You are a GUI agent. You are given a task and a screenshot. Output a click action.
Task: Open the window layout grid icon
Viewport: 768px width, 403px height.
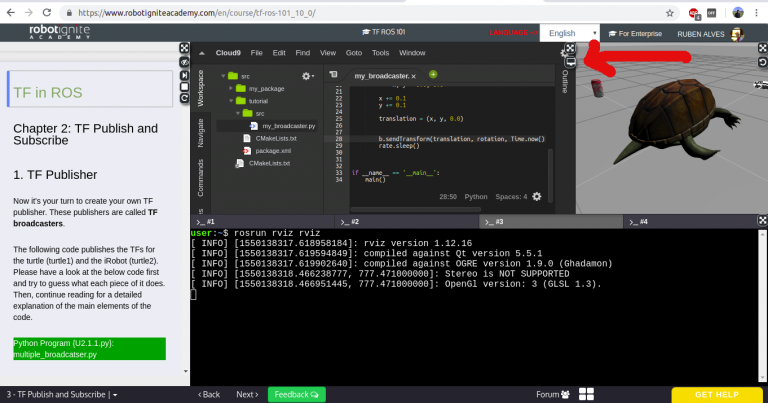click(x=586, y=394)
